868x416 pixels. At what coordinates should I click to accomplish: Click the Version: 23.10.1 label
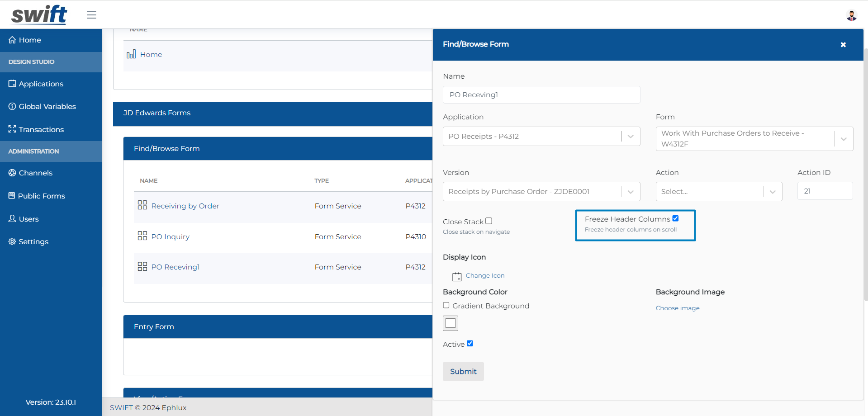click(x=51, y=402)
